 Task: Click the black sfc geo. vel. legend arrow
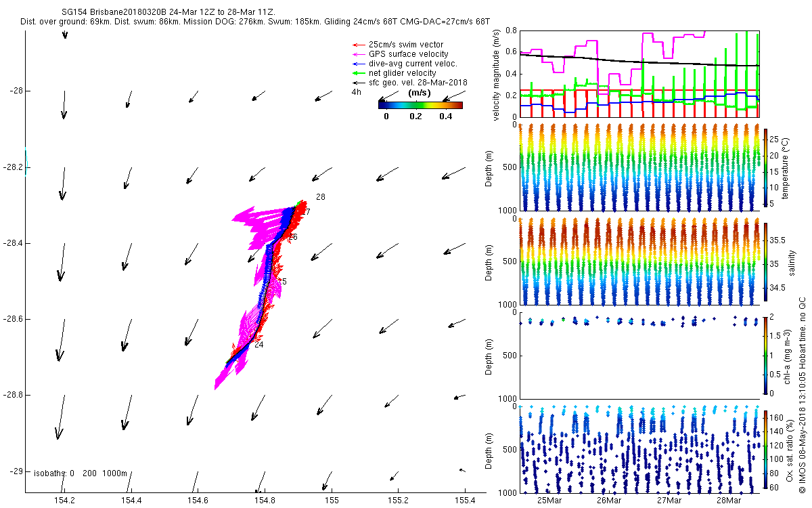(x=358, y=83)
